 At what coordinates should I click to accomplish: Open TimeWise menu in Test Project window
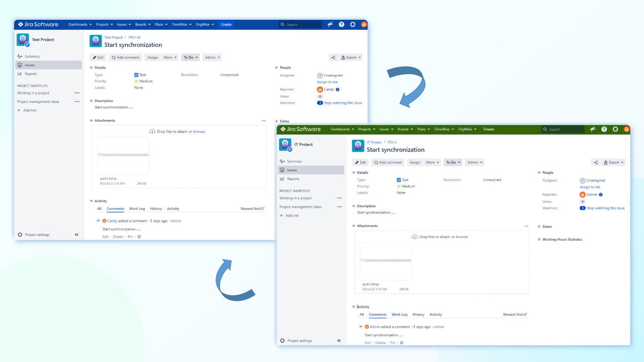click(x=182, y=25)
